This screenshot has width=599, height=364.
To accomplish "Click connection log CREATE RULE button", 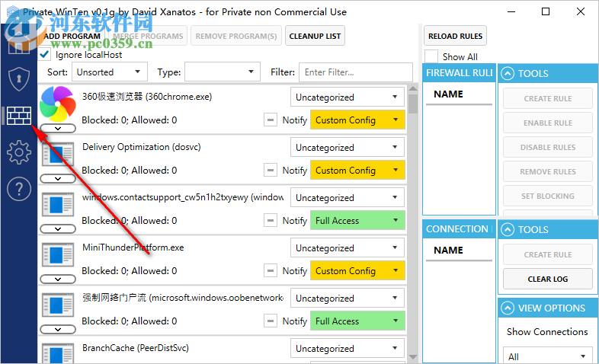I will click(x=547, y=254).
